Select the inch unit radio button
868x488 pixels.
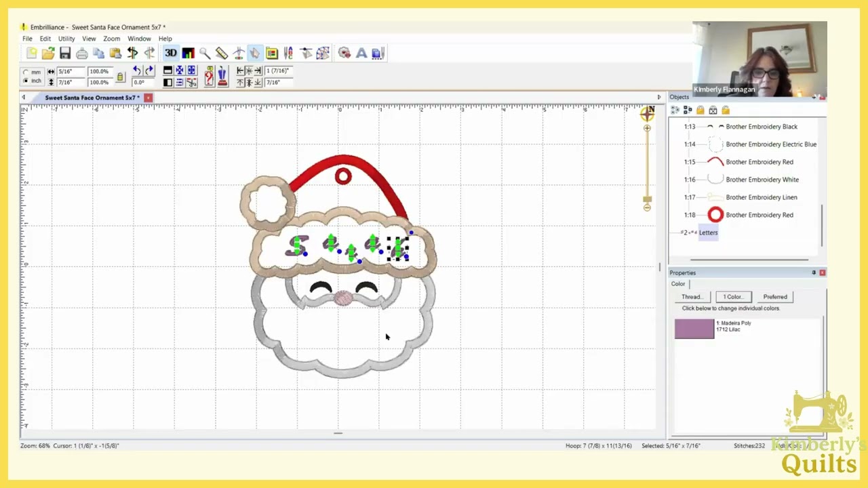pyautogui.click(x=26, y=81)
